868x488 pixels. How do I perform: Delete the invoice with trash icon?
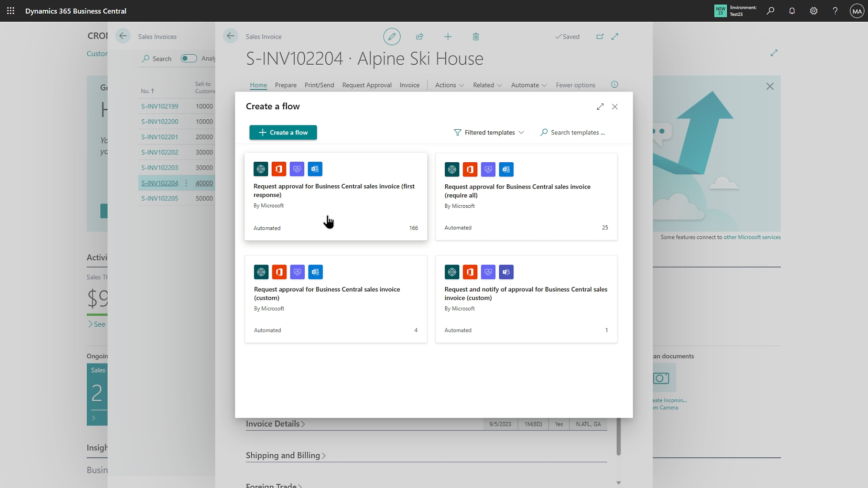476,36
